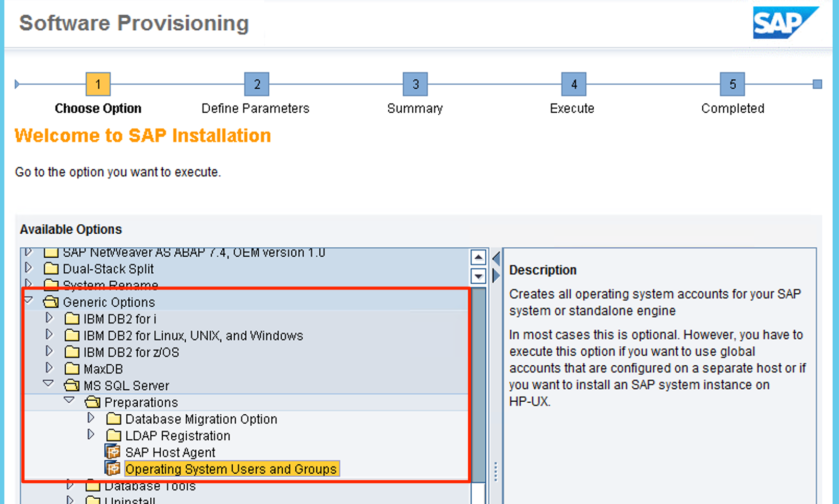The height and width of the screenshot is (504, 839).
Task: Click the Dual-Stack Split folder icon
Action: (51, 269)
